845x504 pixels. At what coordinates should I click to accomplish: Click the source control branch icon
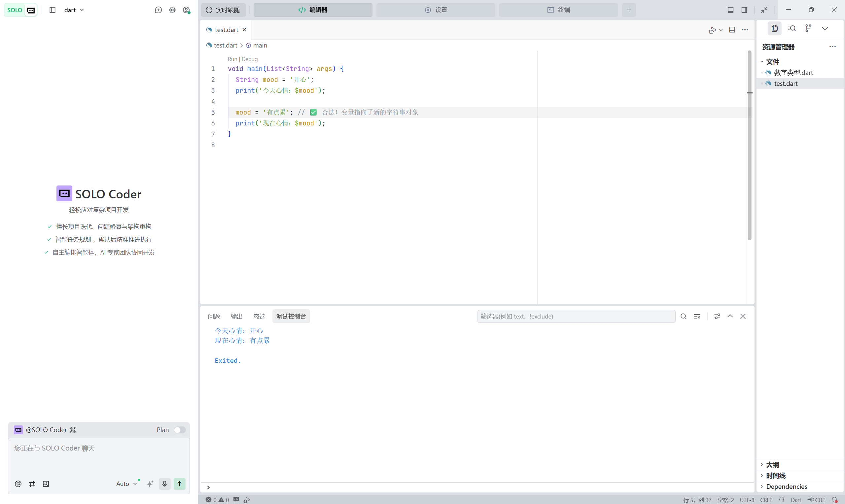click(808, 28)
